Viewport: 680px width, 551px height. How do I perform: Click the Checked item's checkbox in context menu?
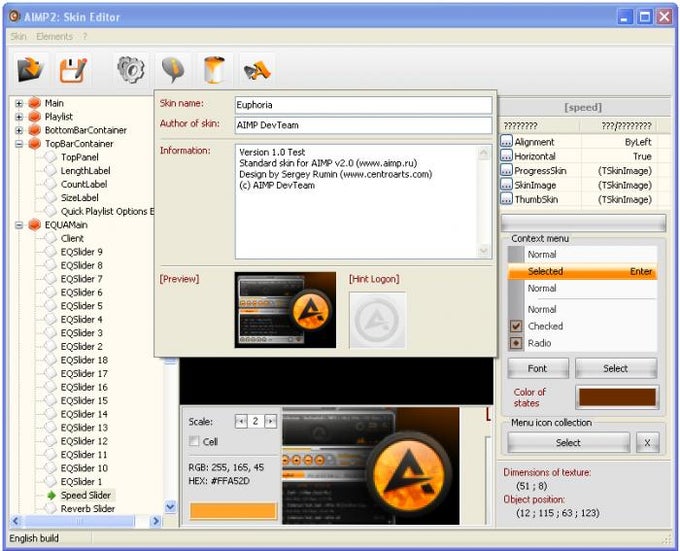(516, 326)
